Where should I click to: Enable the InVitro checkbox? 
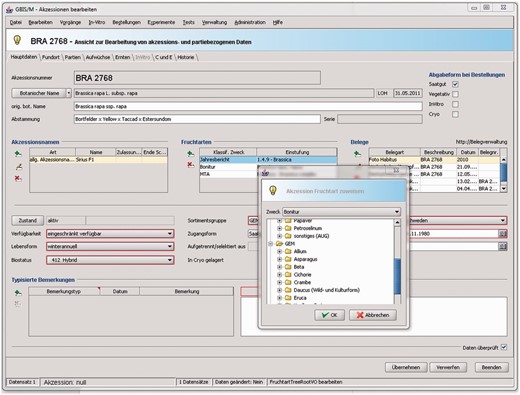tap(455, 104)
